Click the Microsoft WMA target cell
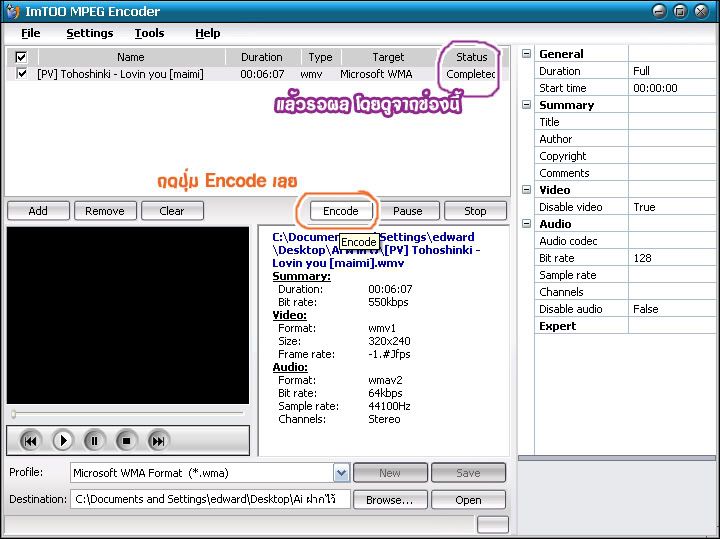The image size is (720, 539). (376, 74)
